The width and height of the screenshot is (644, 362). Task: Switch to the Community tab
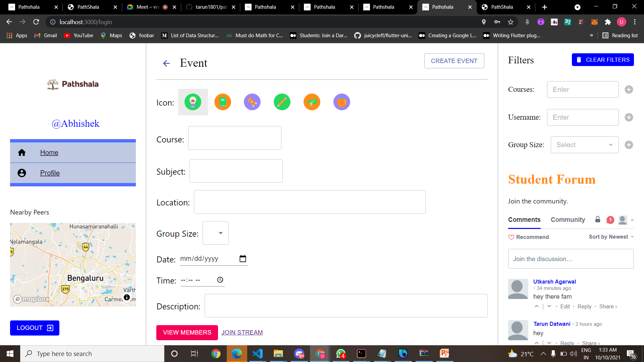pos(568,220)
